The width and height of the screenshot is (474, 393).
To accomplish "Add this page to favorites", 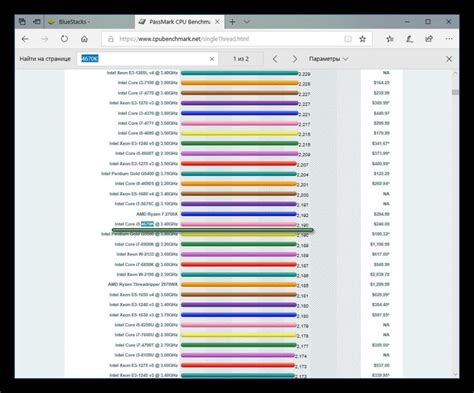I will 363,39.
